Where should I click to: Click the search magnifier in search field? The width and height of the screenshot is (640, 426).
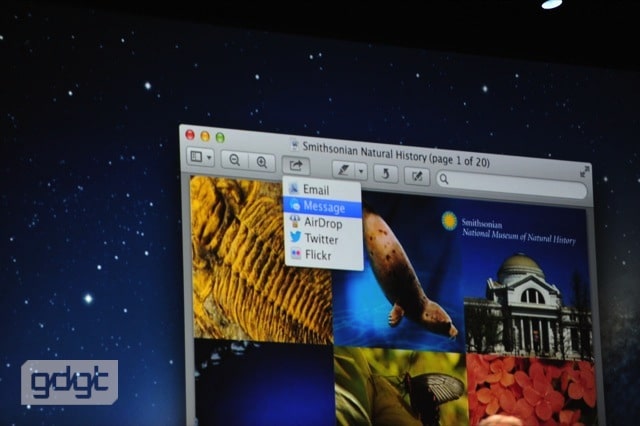coord(444,179)
